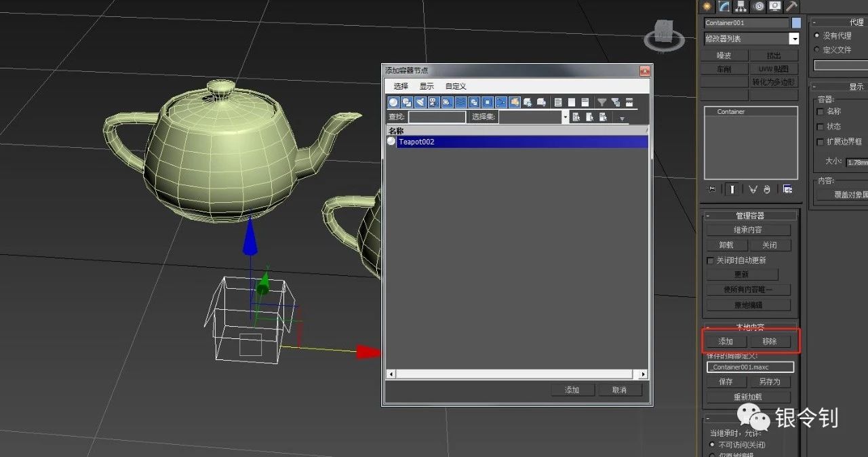Image resolution: width=868 pixels, height=457 pixels.
Task: Expand the 选择集 dropdown arrow
Action: tap(565, 117)
